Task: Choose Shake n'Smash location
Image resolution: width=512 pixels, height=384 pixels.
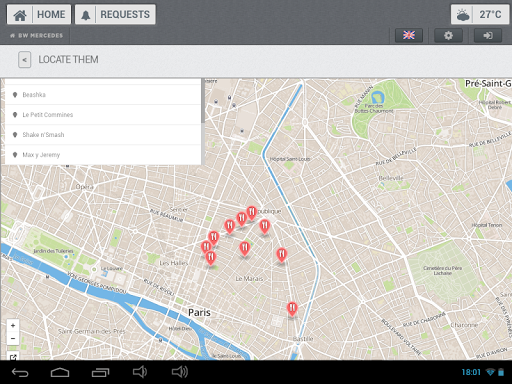Action: pos(103,135)
